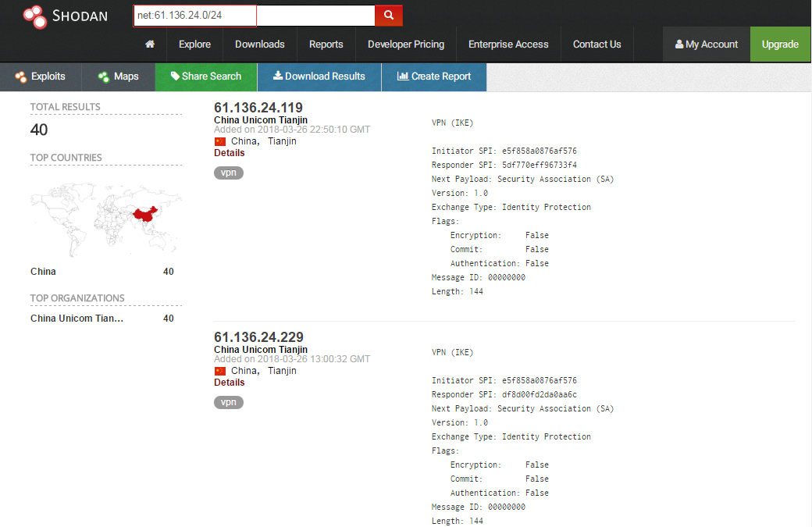The height and width of the screenshot is (527, 812).
Task: Click the search query input field
Action: 254,16
